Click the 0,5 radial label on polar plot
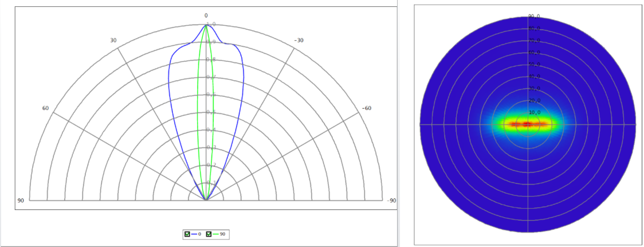Image resolution: width=644 pixels, height=247 pixels. pos(211,112)
